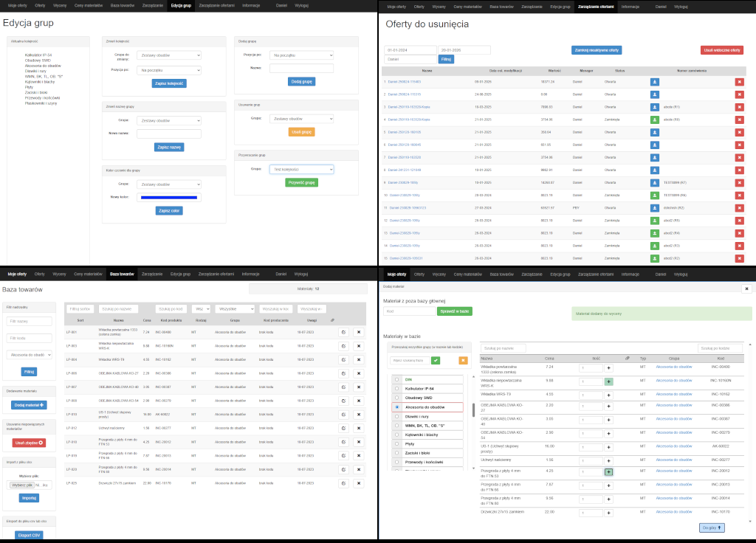
Task: Select the Płyty group radio button
Action: tap(396, 443)
